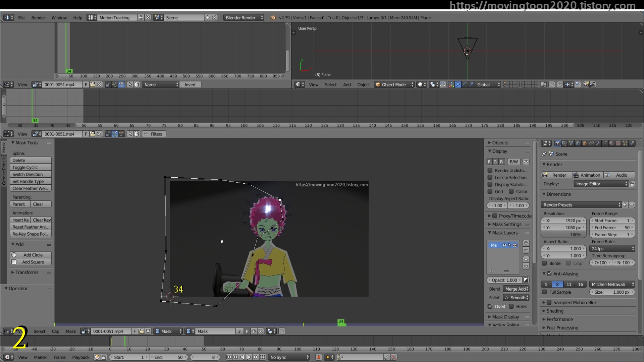Image resolution: width=644 pixels, height=362 pixels.
Task: Open the Modifiers properties tab (wrench icon)
Action: click(x=598, y=143)
